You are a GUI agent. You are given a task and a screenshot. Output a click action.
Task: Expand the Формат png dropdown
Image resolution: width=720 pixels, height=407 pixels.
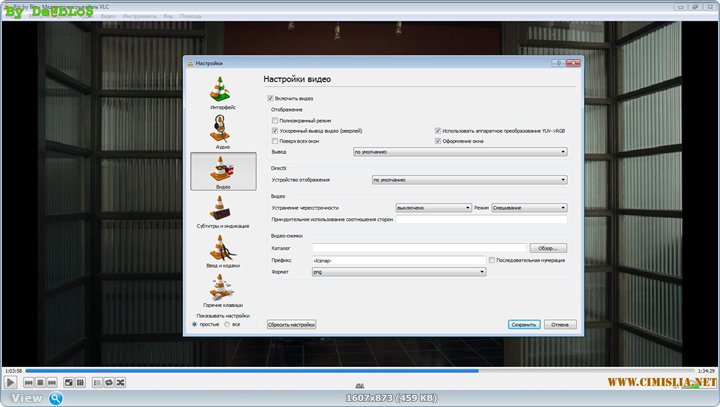coord(398,271)
